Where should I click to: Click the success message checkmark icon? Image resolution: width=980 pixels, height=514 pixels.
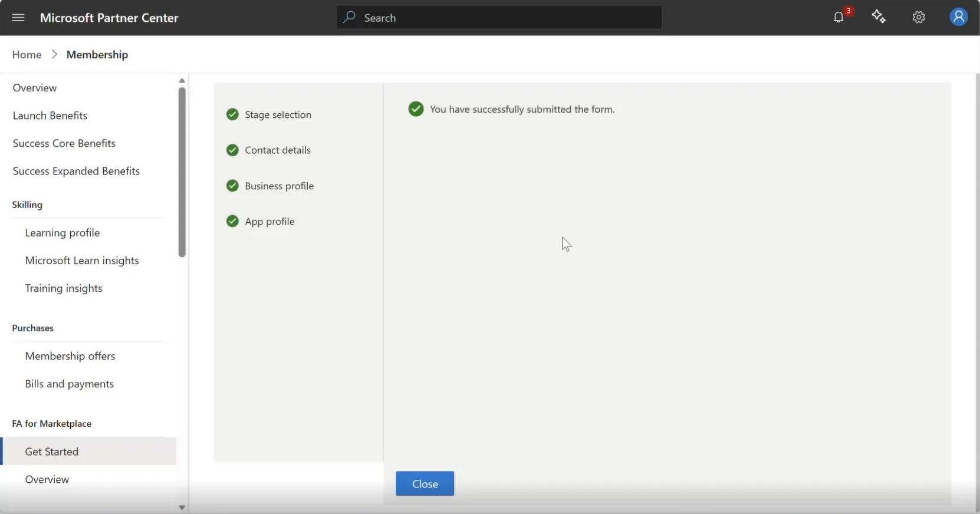click(416, 109)
